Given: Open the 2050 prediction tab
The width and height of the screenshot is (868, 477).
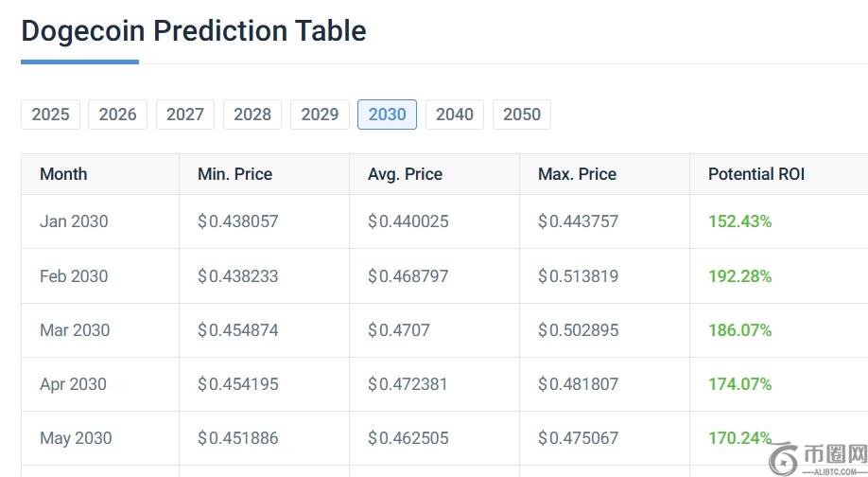Looking at the screenshot, I should pos(522,115).
